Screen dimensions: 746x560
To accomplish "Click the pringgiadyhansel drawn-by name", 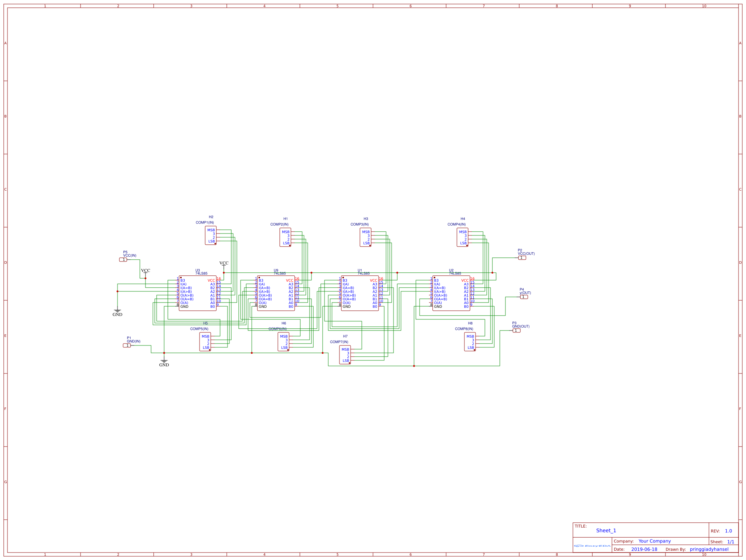I will click(709, 549).
